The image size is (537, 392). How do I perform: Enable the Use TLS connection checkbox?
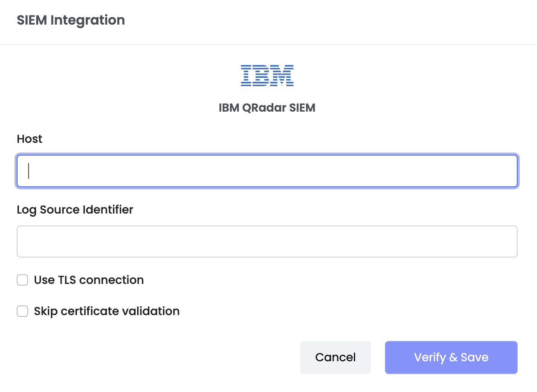pyautogui.click(x=22, y=280)
